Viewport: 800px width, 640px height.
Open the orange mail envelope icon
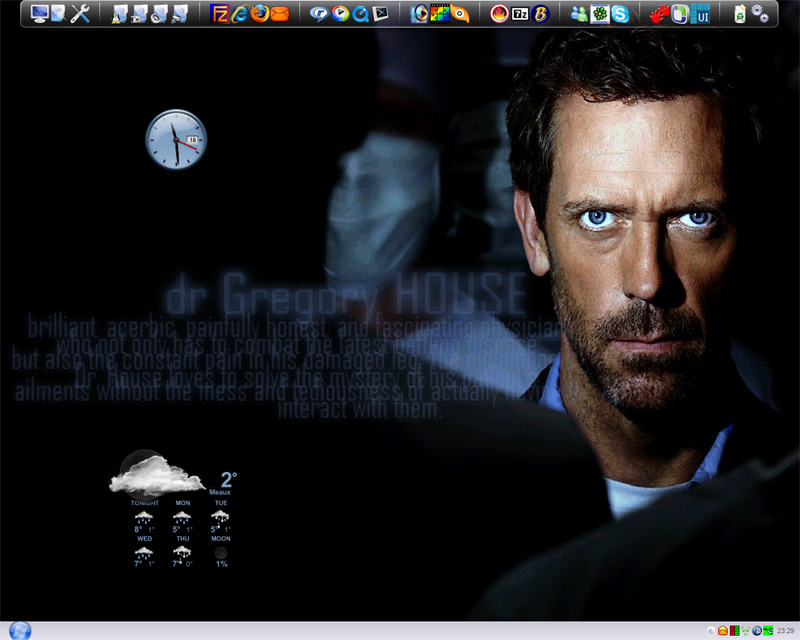(280, 14)
